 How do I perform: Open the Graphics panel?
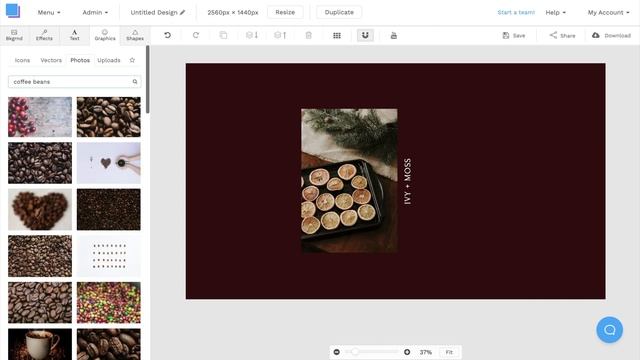105,35
